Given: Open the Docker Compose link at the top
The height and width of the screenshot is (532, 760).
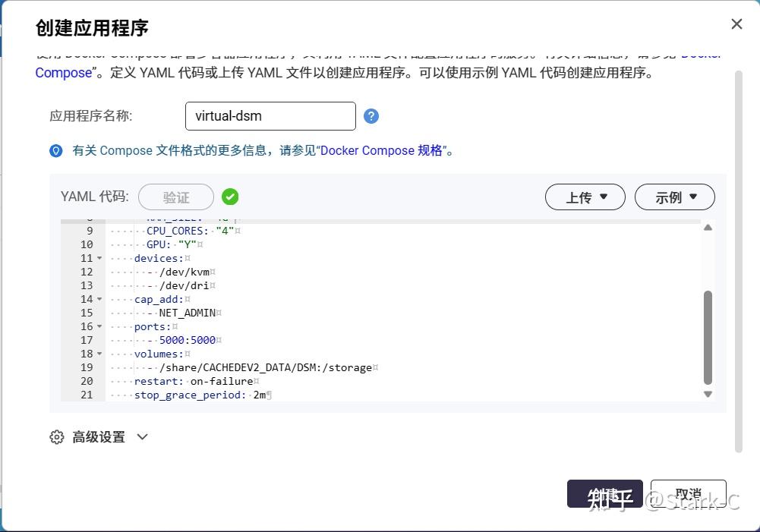Looking at the screenshot, I should pyautogui.click(x=63, y=73).
